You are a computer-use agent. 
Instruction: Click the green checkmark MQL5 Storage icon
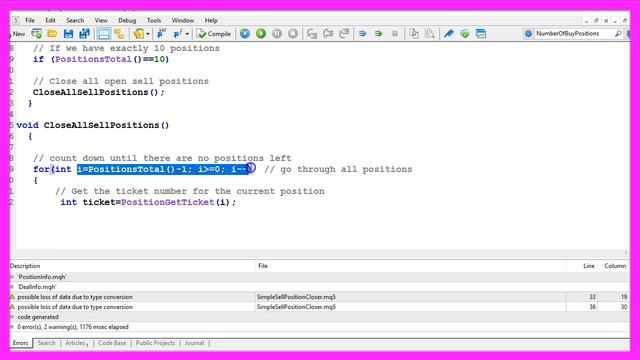(464, 34)
